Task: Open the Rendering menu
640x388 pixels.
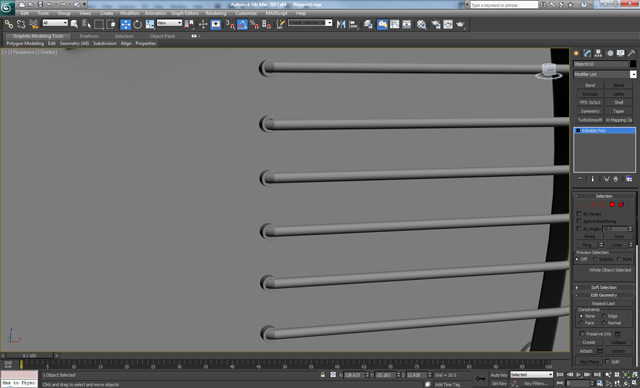Action: click(216, 13)
